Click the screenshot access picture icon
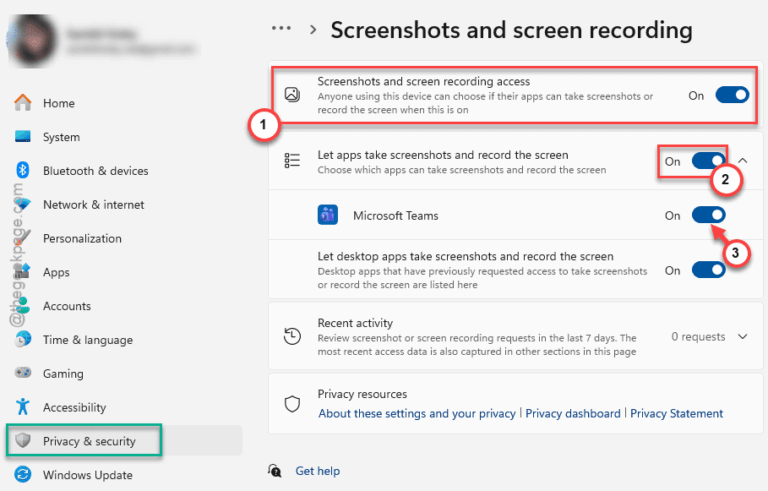Screen dimensions: 768x491 [292, 94]
